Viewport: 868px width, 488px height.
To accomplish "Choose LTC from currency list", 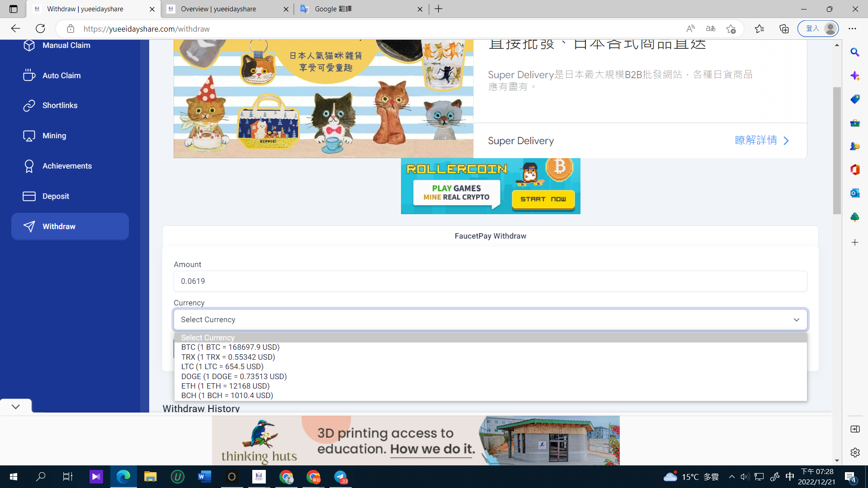I will pyautogui.click(x=491, y=366).
